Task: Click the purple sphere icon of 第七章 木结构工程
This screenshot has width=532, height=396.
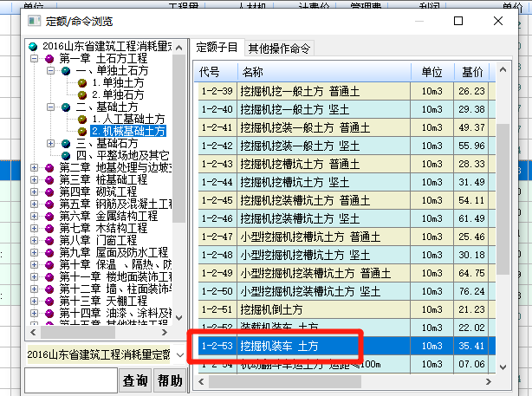Action: click(49, 229)
